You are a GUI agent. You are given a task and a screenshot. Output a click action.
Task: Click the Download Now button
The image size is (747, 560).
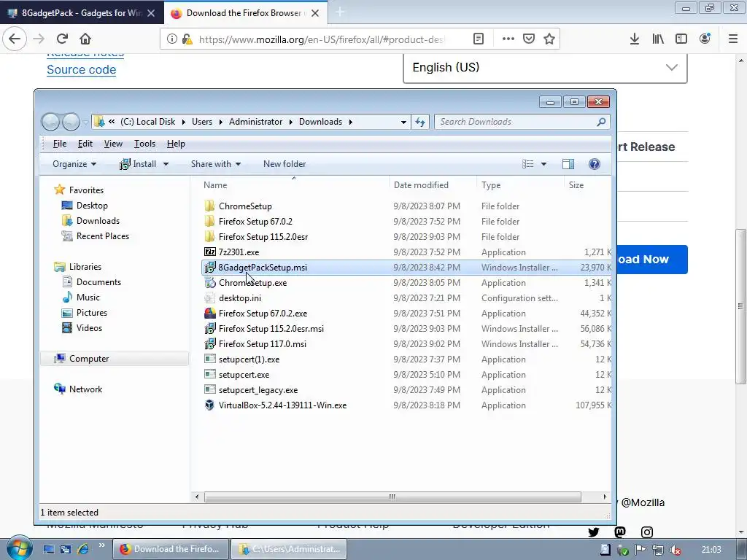point(651,260)
